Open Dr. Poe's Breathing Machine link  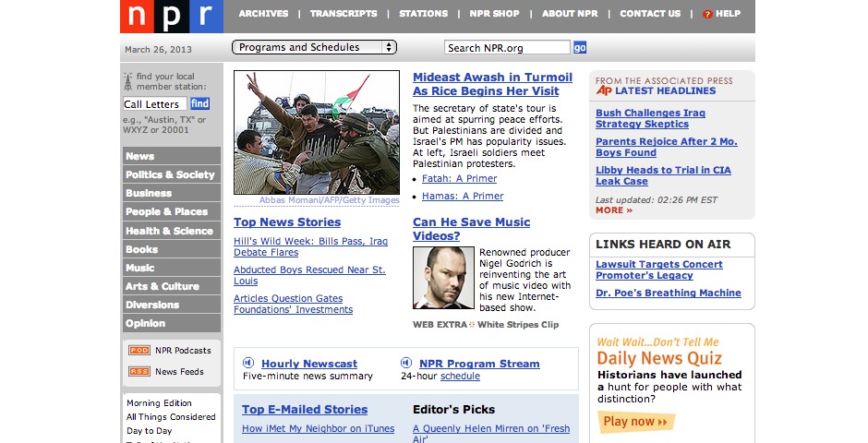point(669,293)
